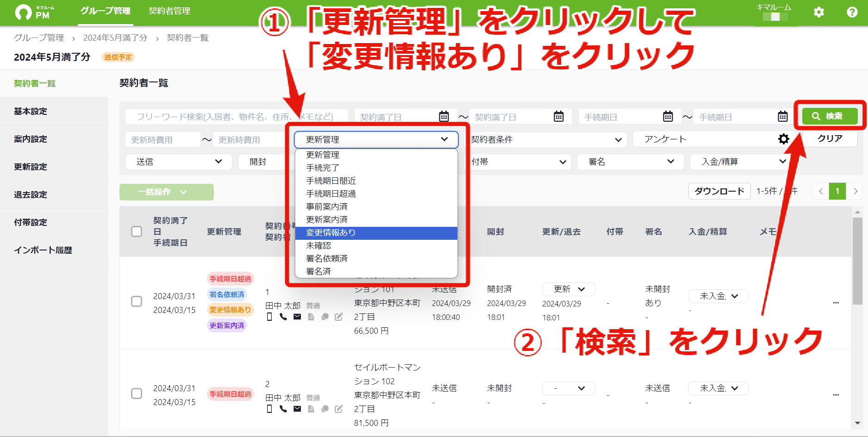868x437 pixels.
Task: Switch to 契約者管理 tab
Action: tap(169, 11)
